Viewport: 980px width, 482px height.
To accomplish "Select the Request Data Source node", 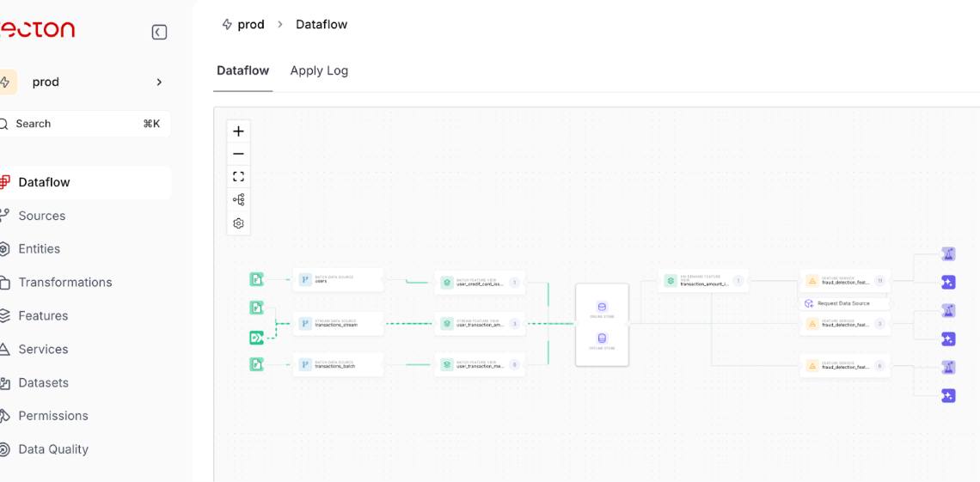I will tap(842, 303).
